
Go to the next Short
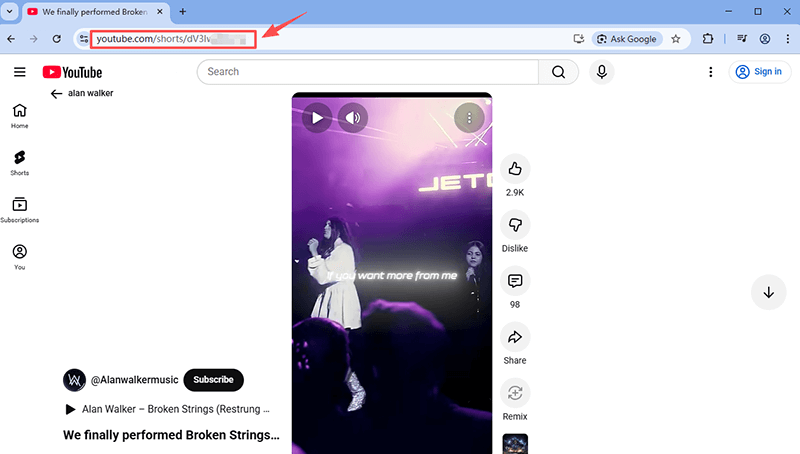(768, 292)
